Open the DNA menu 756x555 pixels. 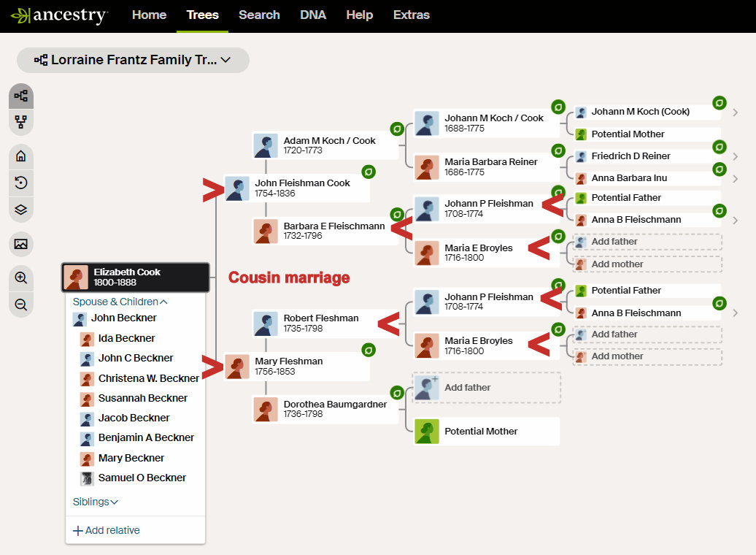(313, 15)
